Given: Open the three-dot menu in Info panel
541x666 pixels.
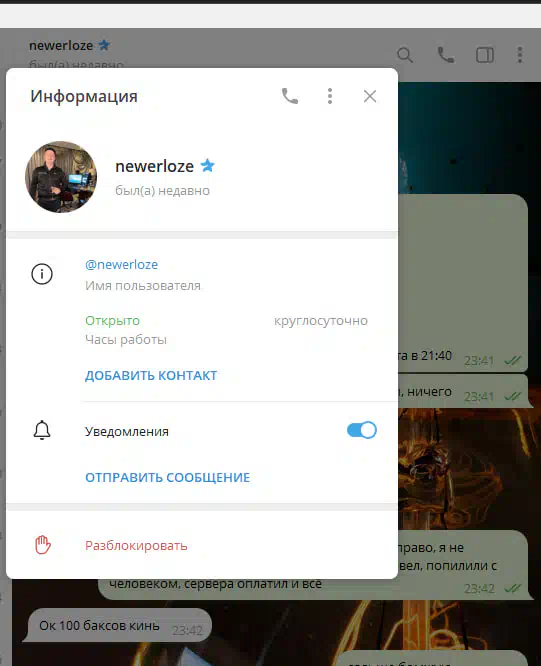Looking at the screenshot, I should pyautogui.click(x=330, y=96).
